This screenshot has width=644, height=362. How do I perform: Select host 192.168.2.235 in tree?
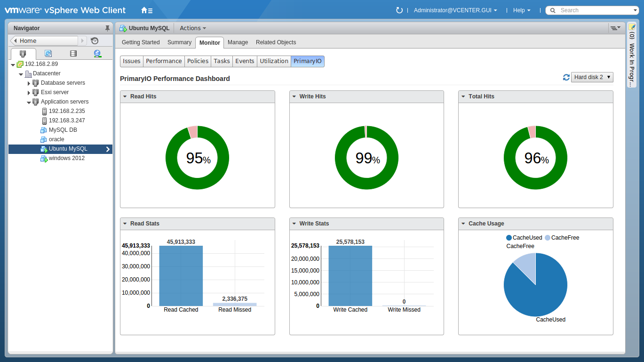pyautogui.click(x=67, y=111)
